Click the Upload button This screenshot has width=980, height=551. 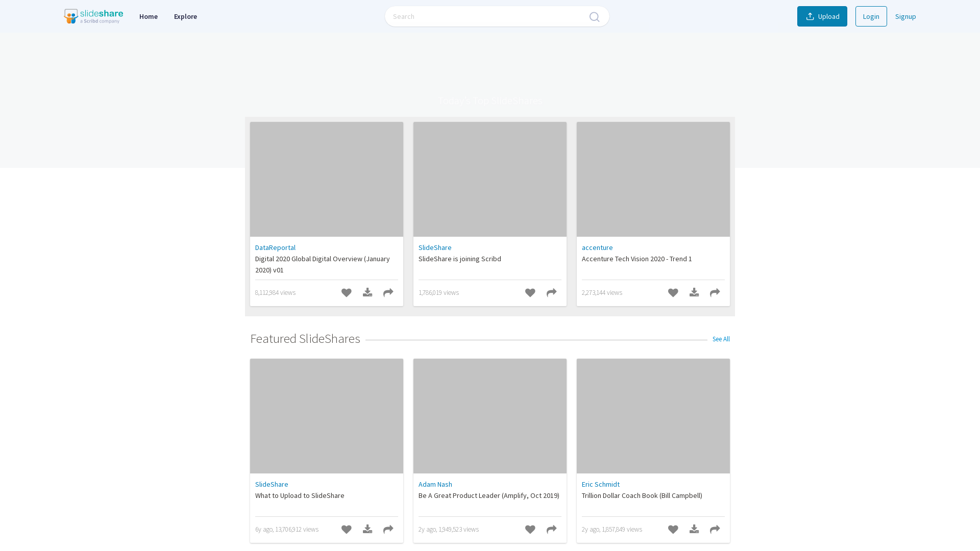822,16
